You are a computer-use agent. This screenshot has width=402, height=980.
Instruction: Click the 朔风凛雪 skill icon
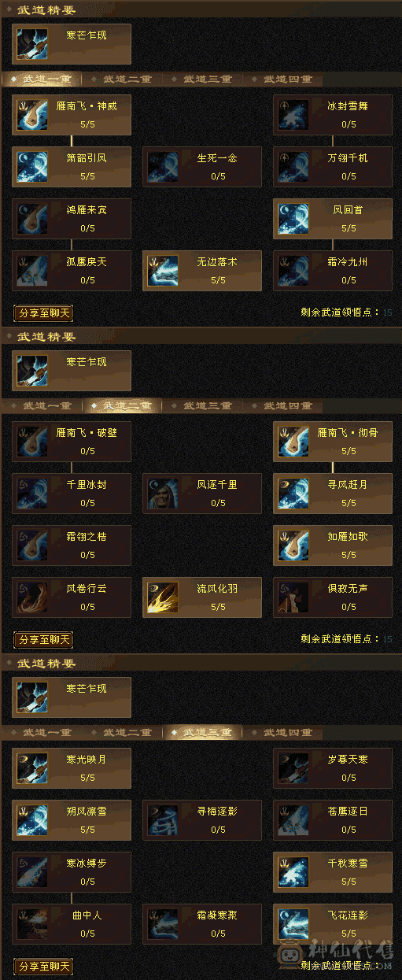tap(31, 819)
